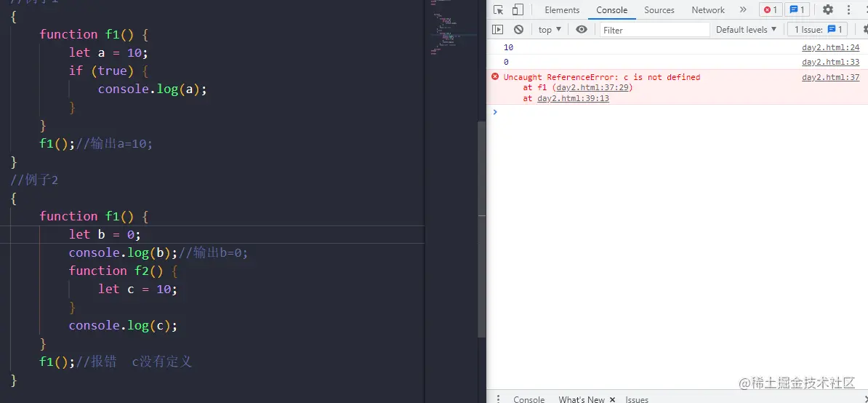Click 'function f2() {' line
This screenshot has height=403, width=868.
123,271
